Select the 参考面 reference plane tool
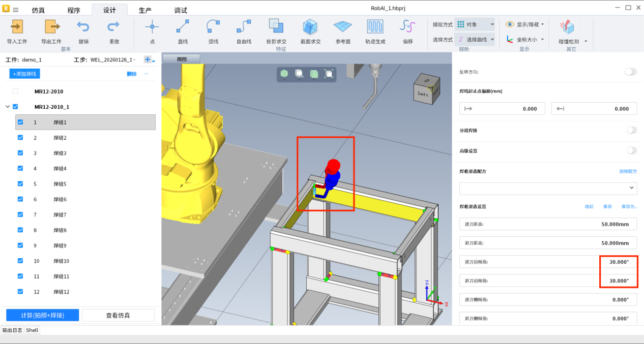644x344 pixels. [342, 27]
